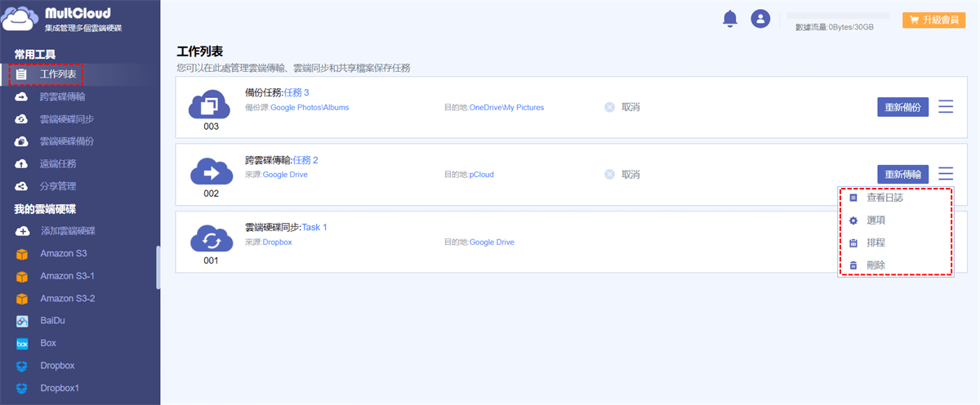Image resolution: width=980 pixels, height=405 pixels.
Task: Click the 刪除 trash icon
Action: pos(853,265)
